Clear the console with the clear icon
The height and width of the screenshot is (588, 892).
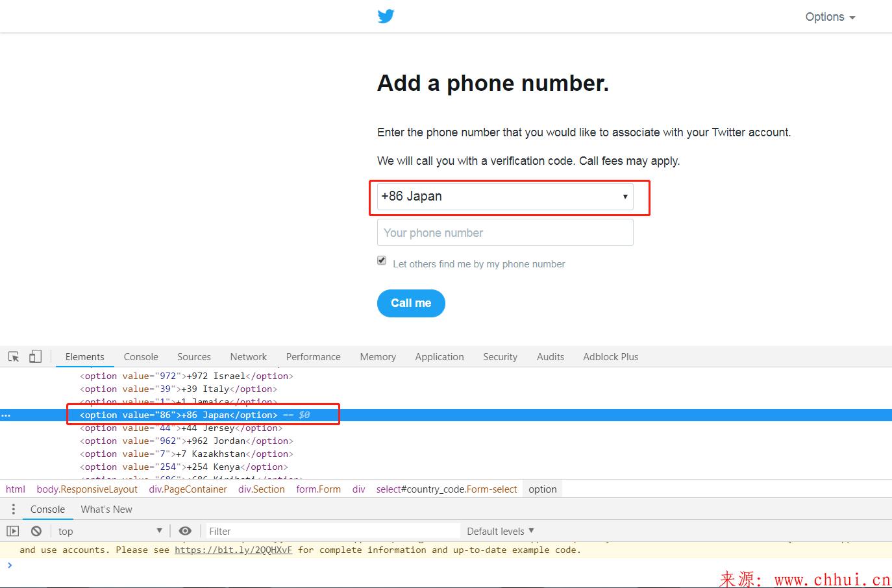36,531
